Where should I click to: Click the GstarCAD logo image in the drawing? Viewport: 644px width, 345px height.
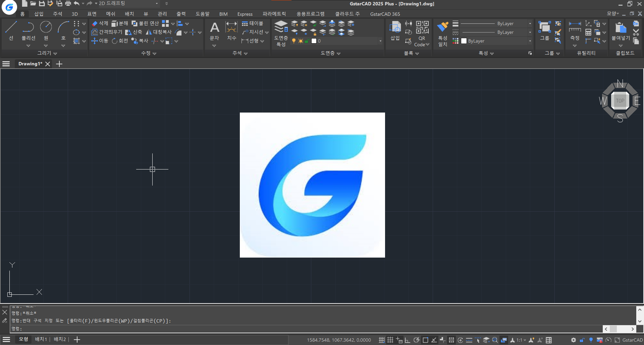pos(312,185)
